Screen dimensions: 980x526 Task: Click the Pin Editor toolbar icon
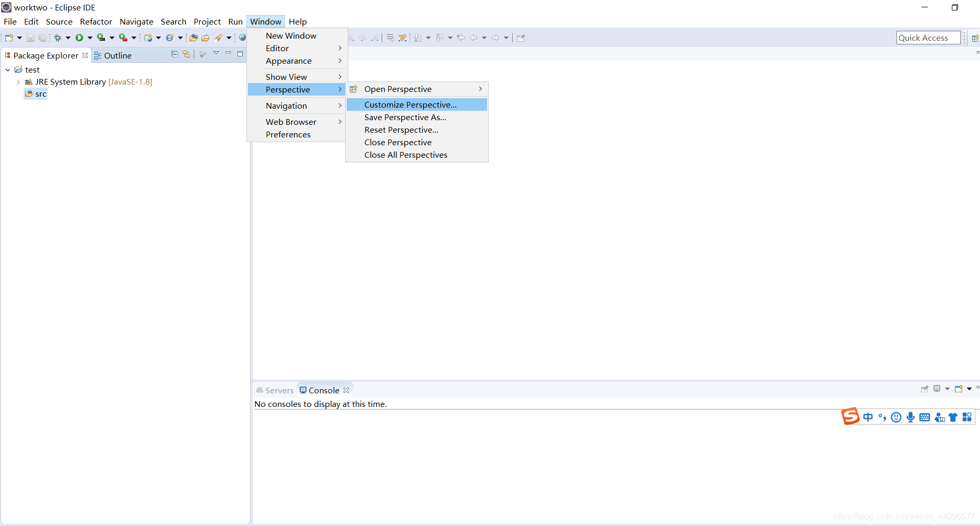click(x=521, y=38)
